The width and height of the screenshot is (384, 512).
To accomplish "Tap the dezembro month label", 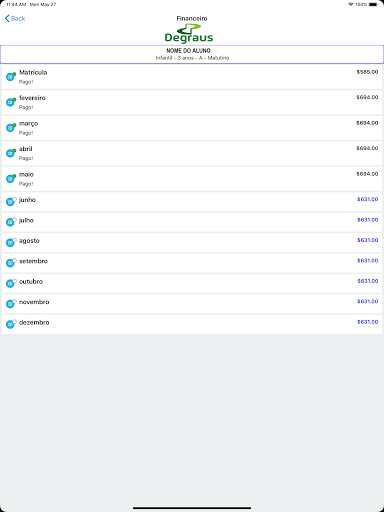I will tap(34, 322).
